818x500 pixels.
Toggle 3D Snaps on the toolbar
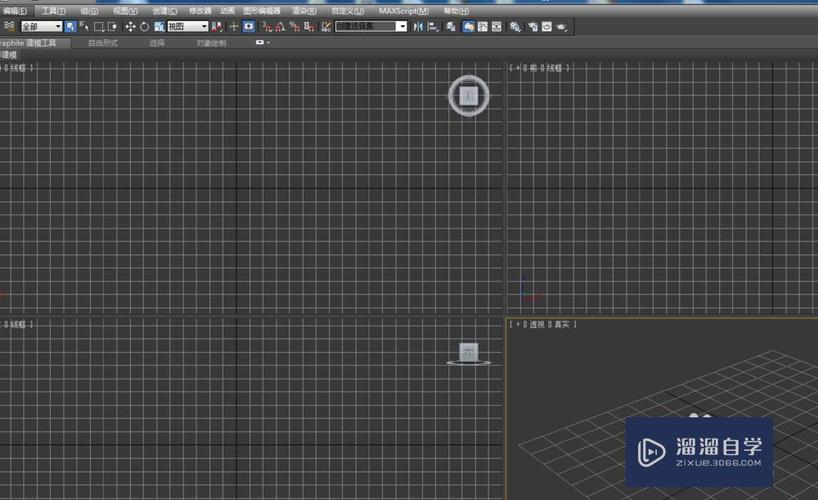point(267,26)
